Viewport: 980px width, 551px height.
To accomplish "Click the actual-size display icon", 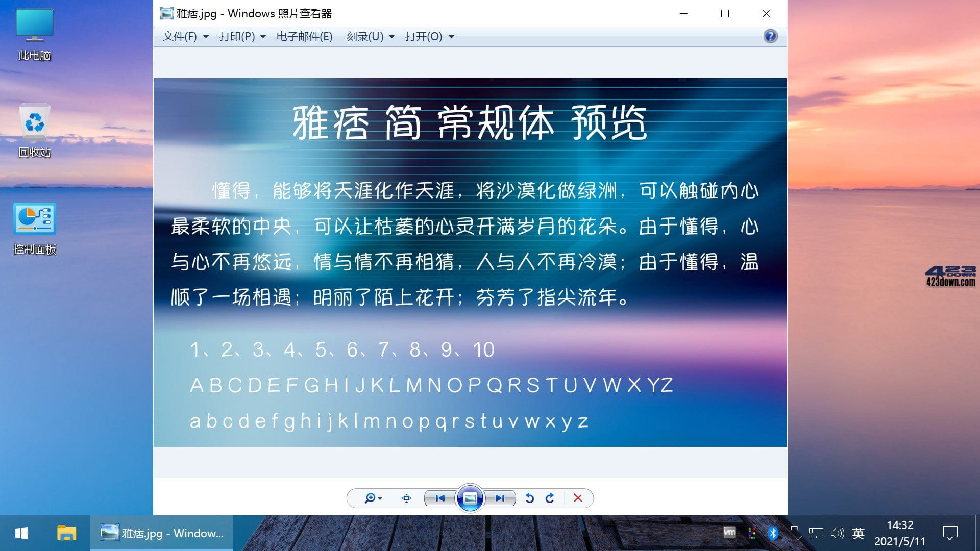I will point(406,498).
